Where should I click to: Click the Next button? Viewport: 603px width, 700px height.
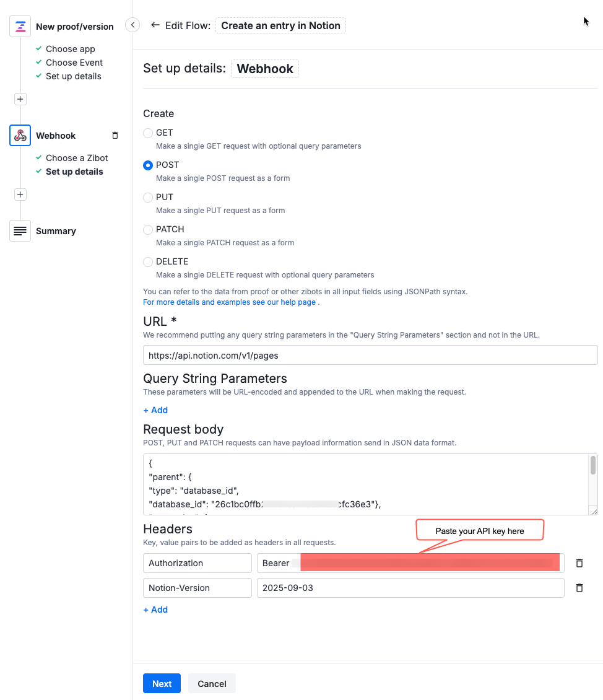click(x=162, y=683)
